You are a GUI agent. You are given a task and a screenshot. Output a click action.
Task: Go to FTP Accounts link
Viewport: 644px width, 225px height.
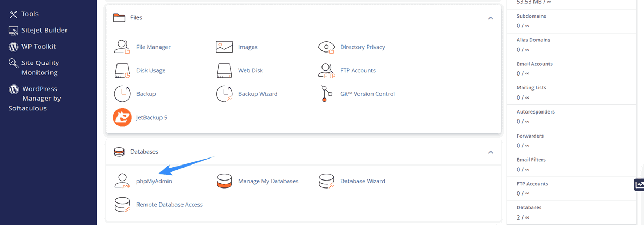click(x=358, y=71)
